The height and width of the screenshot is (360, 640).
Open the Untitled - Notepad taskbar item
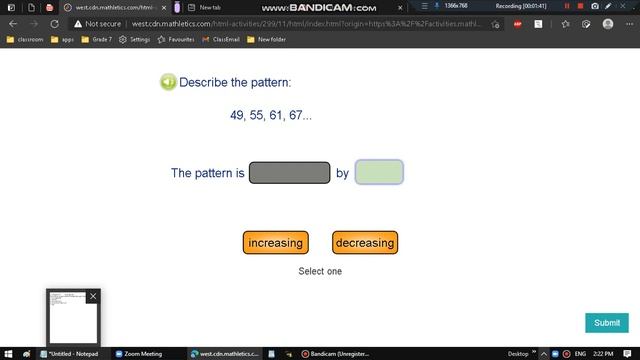[x=69, y=354]
